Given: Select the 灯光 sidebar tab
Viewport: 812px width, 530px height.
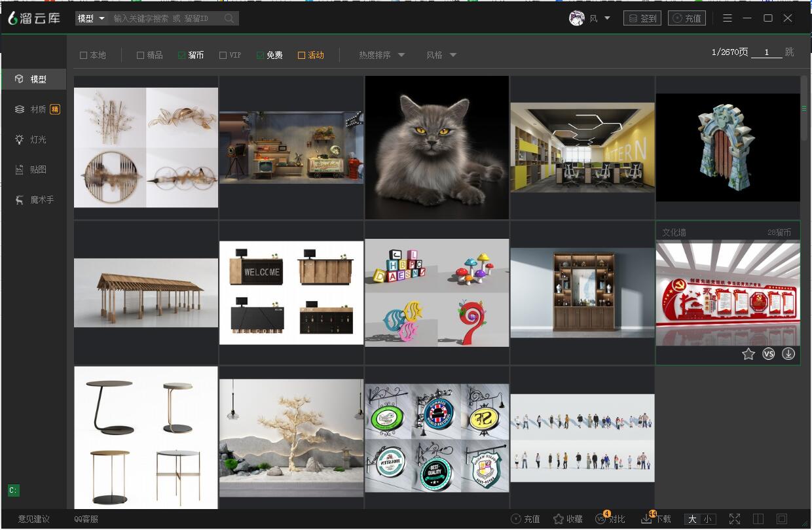Looking at the screenshot, I should (38, 139).
